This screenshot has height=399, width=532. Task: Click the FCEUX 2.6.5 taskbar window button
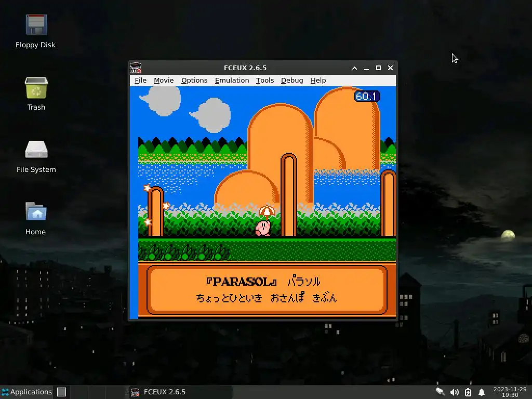(x=181, y=392)
